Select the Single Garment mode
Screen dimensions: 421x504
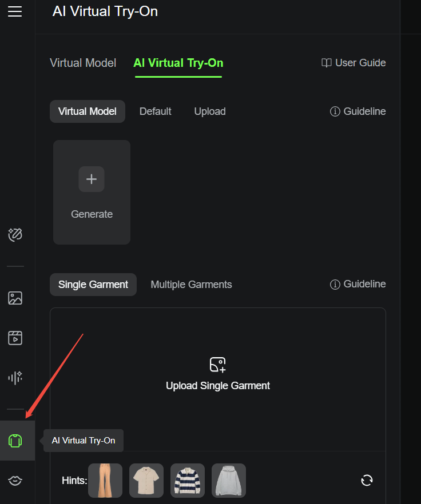(x=93, y=285)
